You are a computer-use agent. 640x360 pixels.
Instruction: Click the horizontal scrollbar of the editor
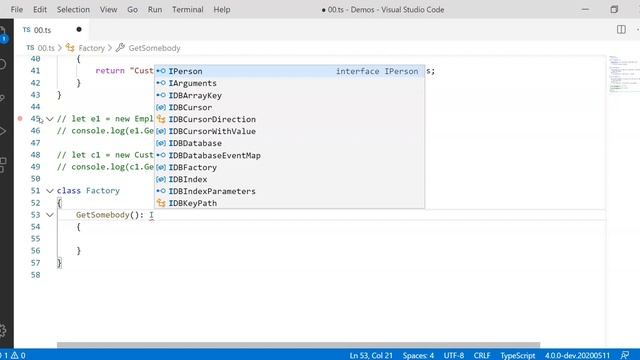(x=298, y=345)
